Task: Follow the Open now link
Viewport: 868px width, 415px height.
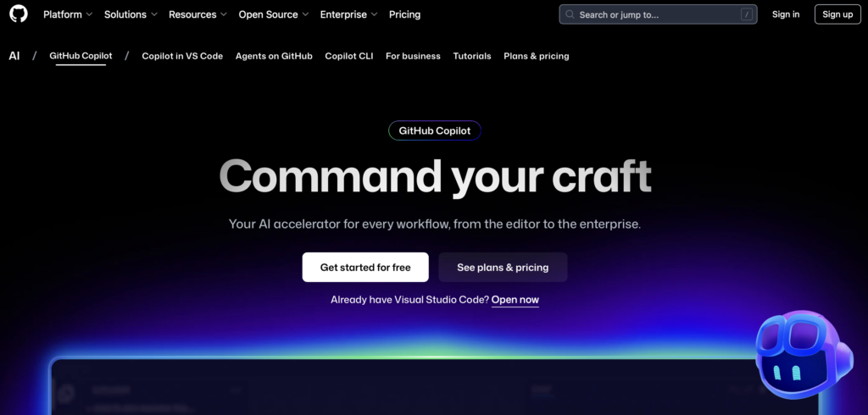Action: coord(515,300)
